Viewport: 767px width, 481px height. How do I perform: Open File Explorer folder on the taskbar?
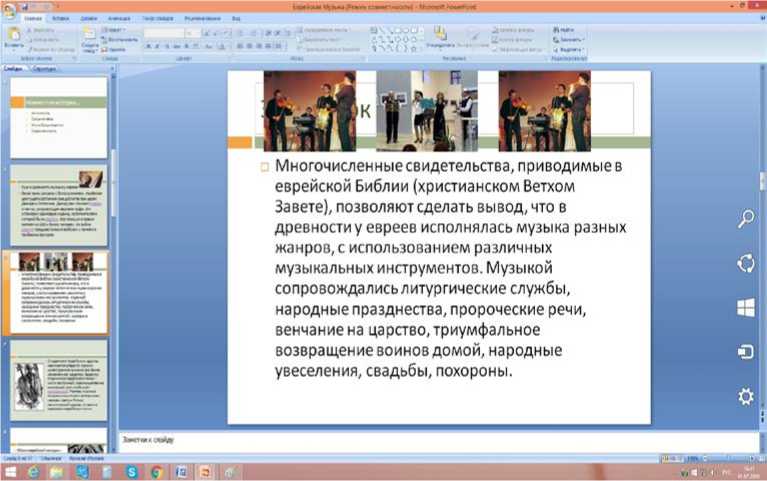coord(56,472)
